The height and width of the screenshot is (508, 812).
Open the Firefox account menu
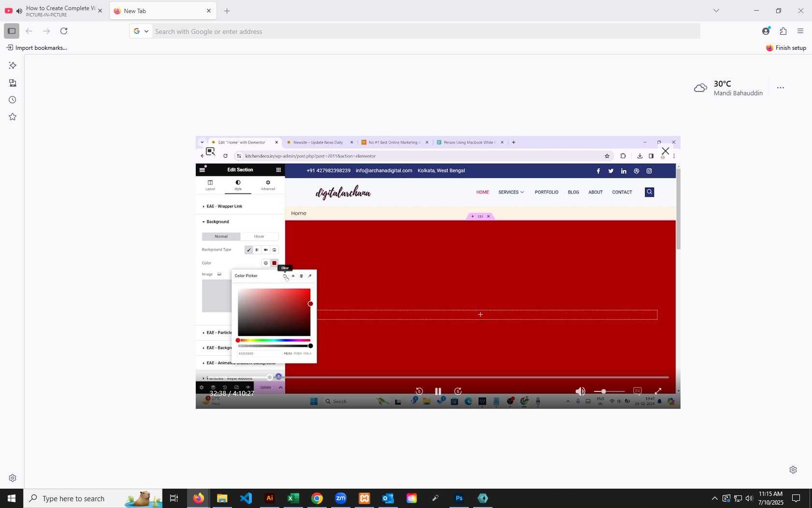tap(766, 31)
